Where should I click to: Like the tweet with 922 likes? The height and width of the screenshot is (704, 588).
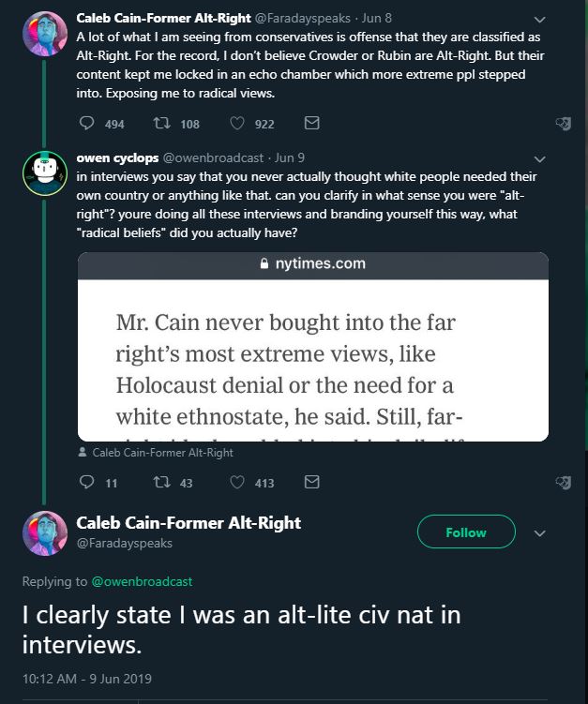238,124
